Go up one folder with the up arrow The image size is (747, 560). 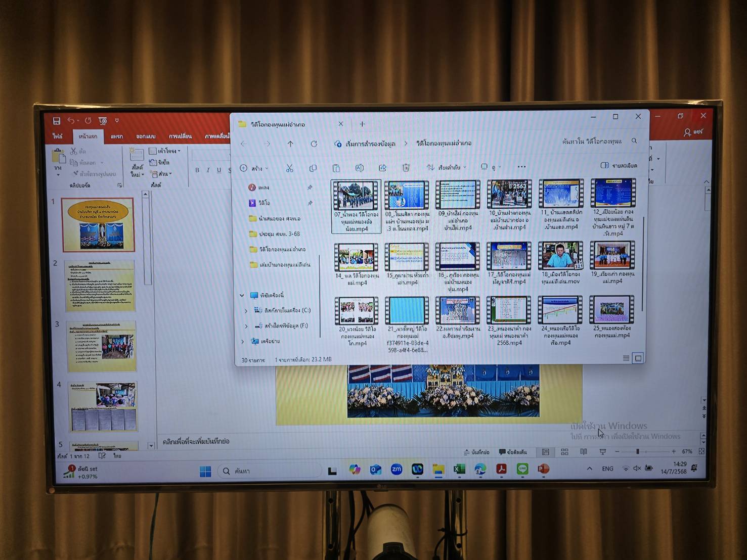pyautogui.click(x=290, y=144)
